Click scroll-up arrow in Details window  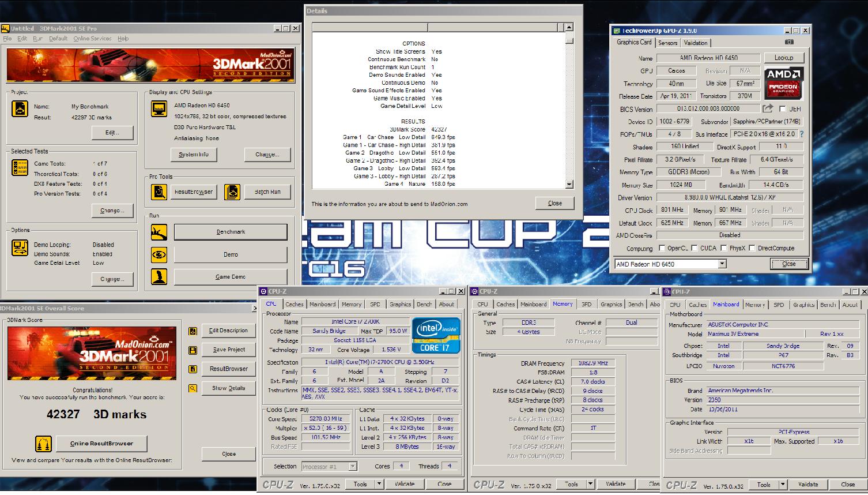569,27
